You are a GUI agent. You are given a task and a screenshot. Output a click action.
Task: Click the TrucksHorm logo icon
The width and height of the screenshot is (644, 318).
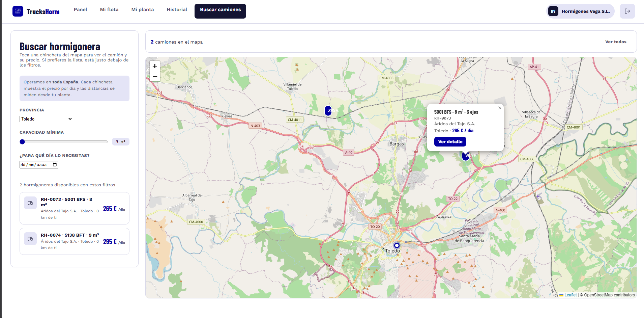pyautogui.click(x=18, y=11)
